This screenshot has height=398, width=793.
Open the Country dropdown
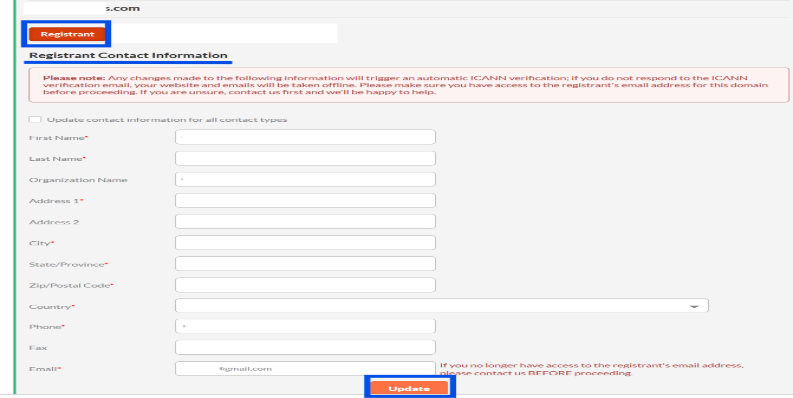pyautogui.click(x=442, y=306)
